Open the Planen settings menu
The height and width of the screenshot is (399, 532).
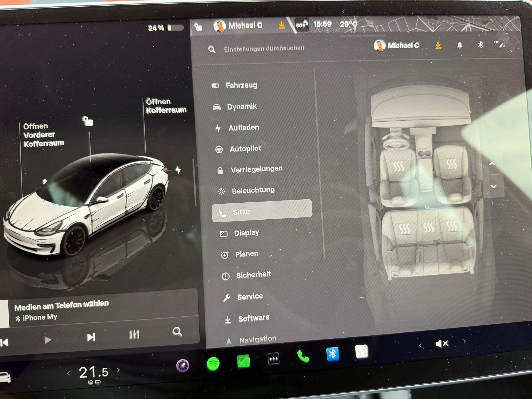(240, 254)
